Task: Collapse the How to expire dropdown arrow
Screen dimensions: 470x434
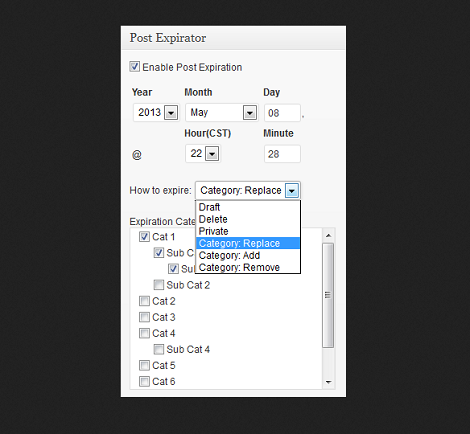Action: point(292,190)
